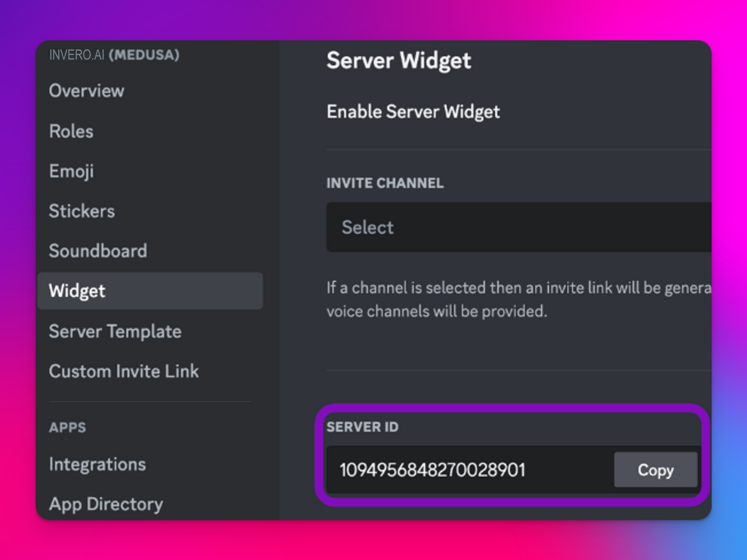This screenshot has width=747, height=560.
Task: Go to Custom Invite Link
Action: [x=124, y=371]
